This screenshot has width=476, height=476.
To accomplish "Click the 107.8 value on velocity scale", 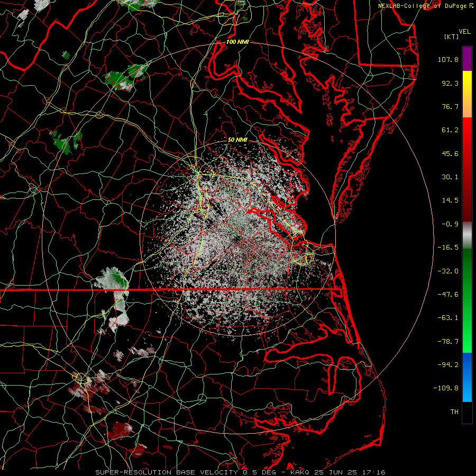I will [x=448, y=59].
